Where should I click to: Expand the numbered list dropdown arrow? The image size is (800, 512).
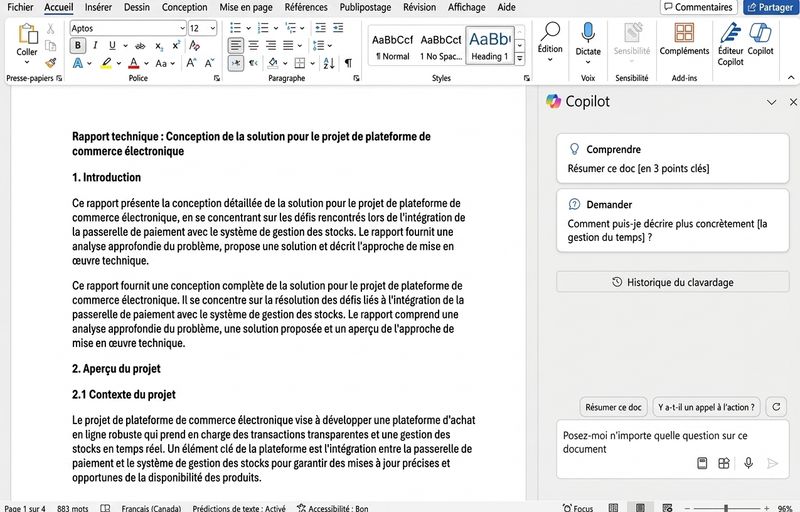276,28
